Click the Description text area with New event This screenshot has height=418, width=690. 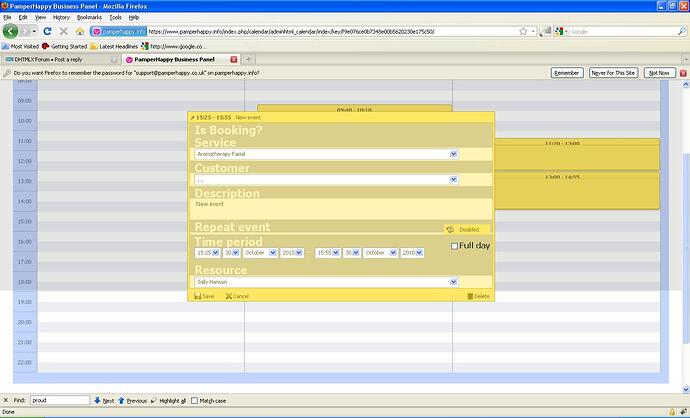tap(341, 209)
